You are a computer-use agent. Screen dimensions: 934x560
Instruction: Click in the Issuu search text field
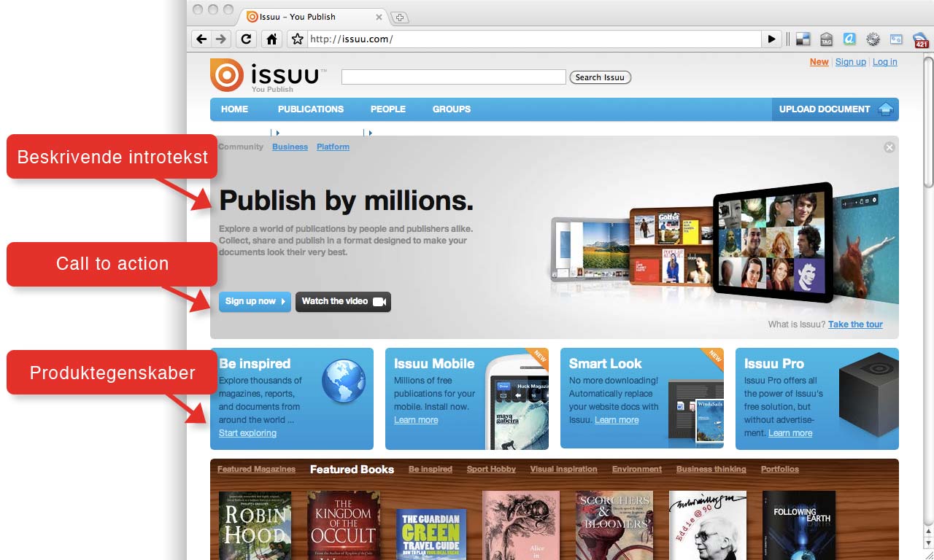pyautogui.click(x=453, y=77)
